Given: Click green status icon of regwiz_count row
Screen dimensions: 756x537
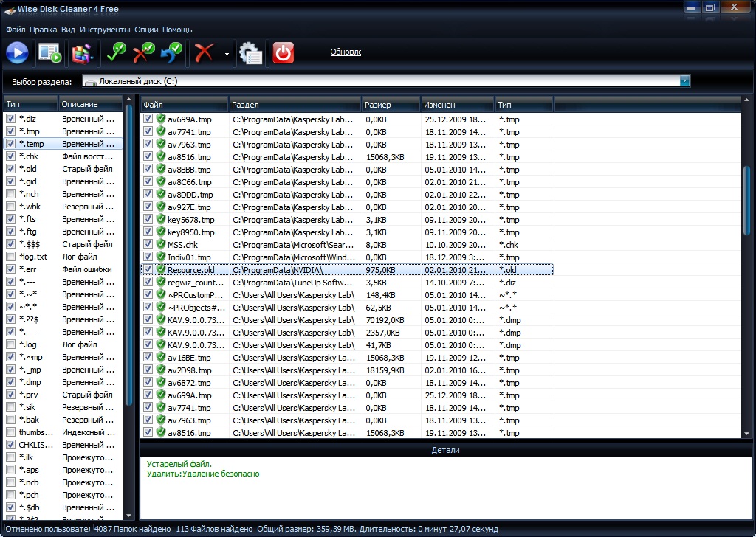Looking at the screenshot, I should pos(161,282).
